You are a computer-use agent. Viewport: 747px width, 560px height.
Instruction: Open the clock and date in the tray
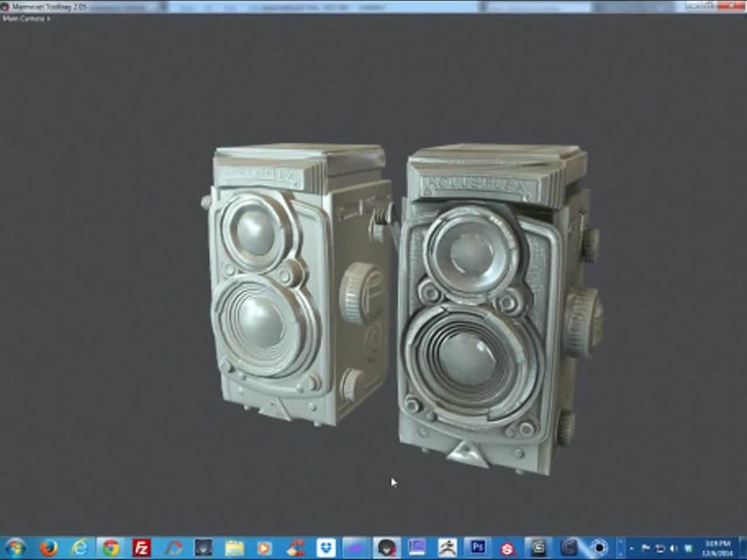click(x=717, y=548)
